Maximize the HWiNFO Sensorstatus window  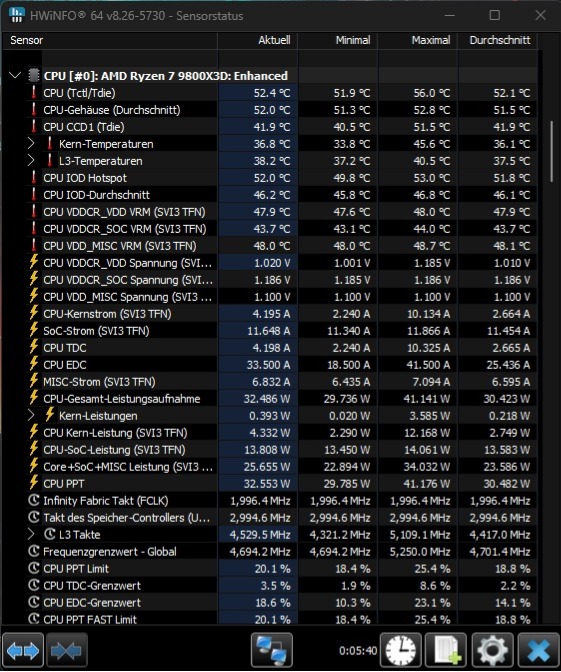495,15
